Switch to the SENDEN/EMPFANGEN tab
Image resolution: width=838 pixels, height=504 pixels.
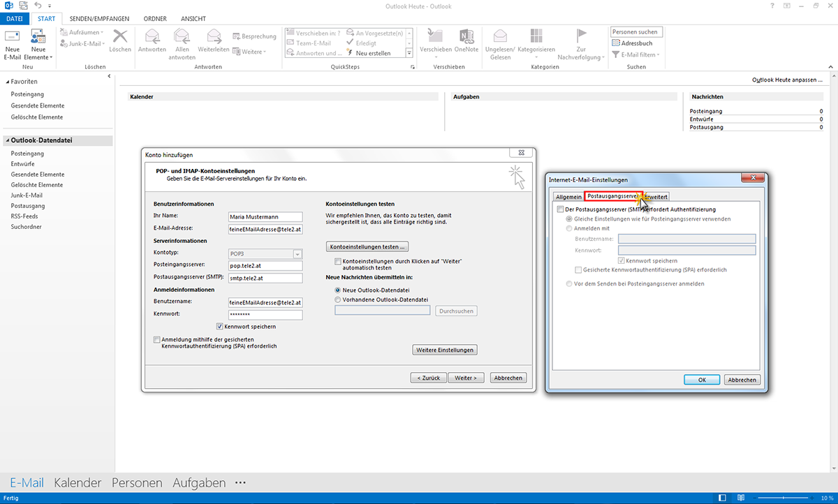(99, 19)
